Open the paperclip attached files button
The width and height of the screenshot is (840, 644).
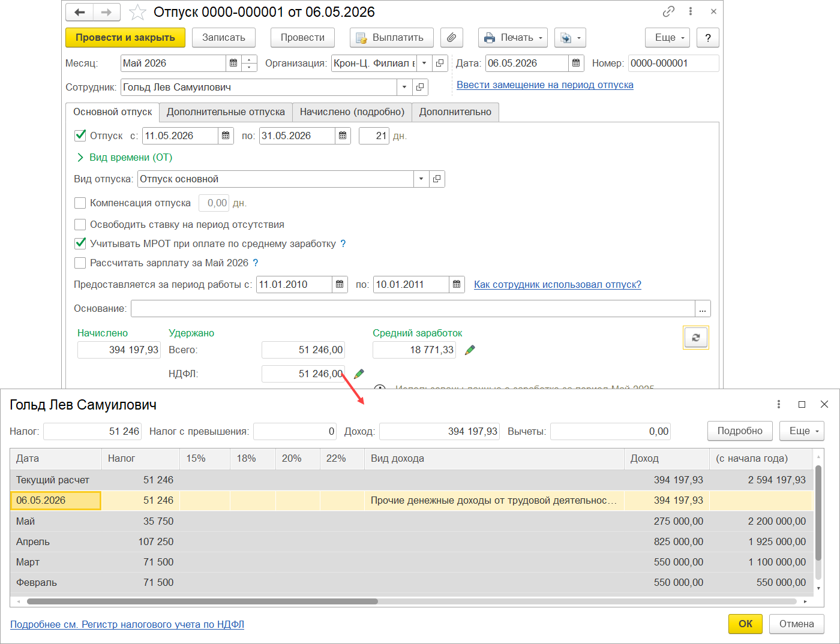(452, 37)
